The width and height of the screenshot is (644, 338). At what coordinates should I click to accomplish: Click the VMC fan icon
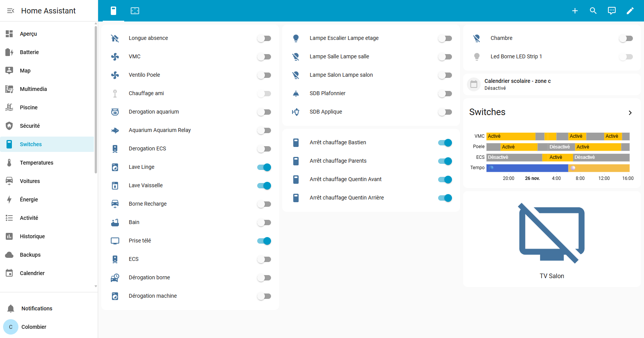point(115,57)
